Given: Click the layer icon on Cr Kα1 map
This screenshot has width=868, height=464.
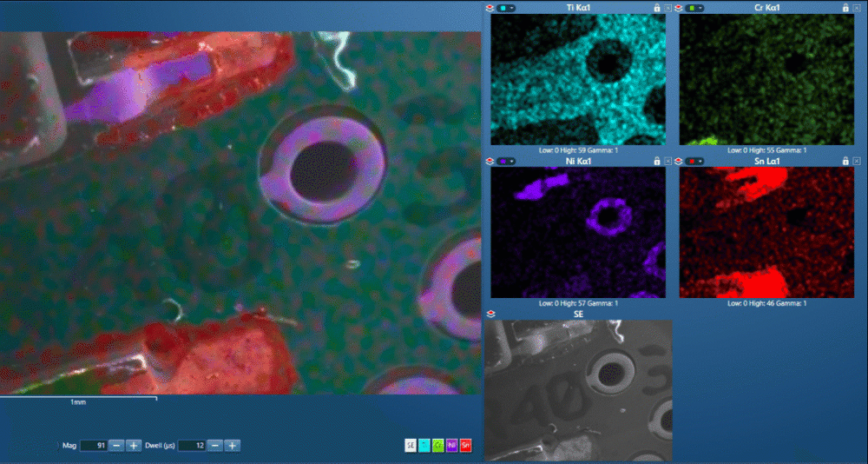Looking at the screenshot, I should pyautogui.click(x=679, y=8).
